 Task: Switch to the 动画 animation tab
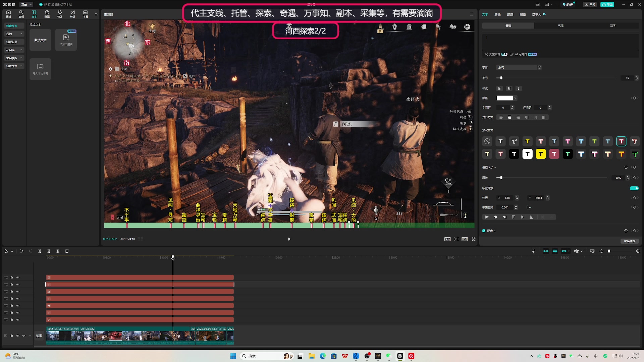point(497,14)
